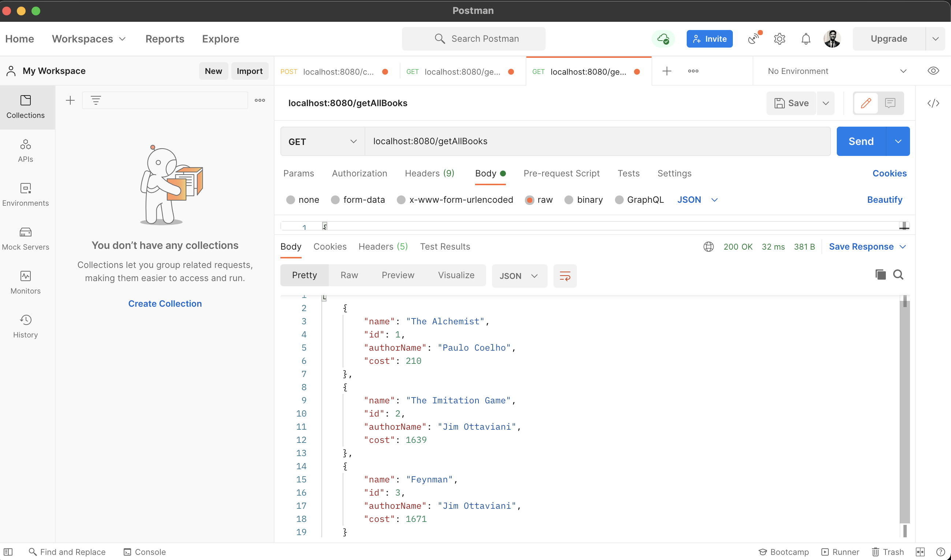Click the Create Collection link
This screenshot has width=951, height=560.
[x=165, y=304]
